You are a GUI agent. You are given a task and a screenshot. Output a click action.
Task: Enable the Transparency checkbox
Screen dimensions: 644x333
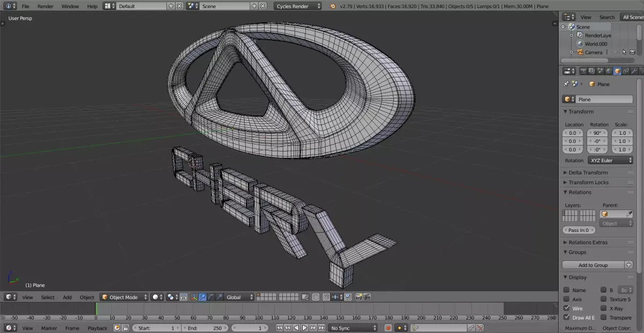603,317
